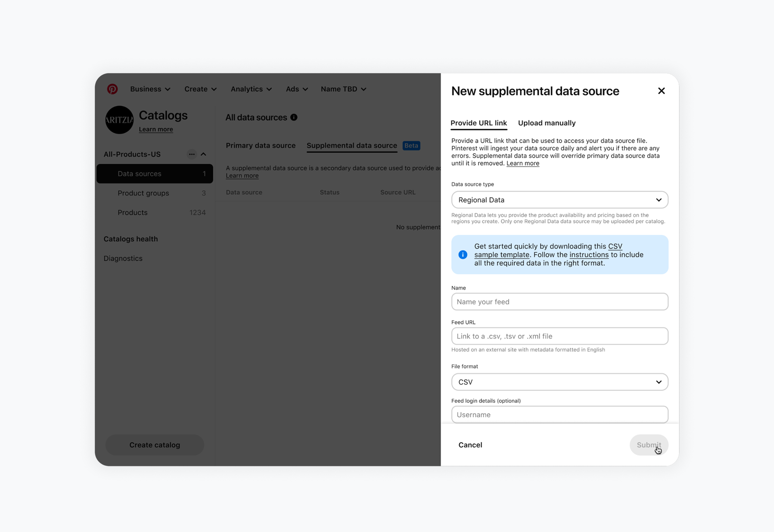Open the Ads menu

pyautogui.click(x=296, y=89)
